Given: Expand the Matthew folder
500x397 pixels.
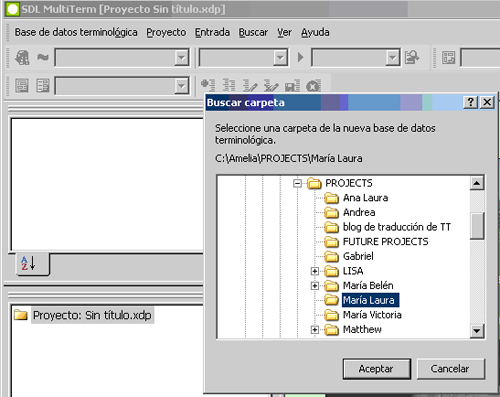Looking at the screenshot, I should tap(314, 330).
